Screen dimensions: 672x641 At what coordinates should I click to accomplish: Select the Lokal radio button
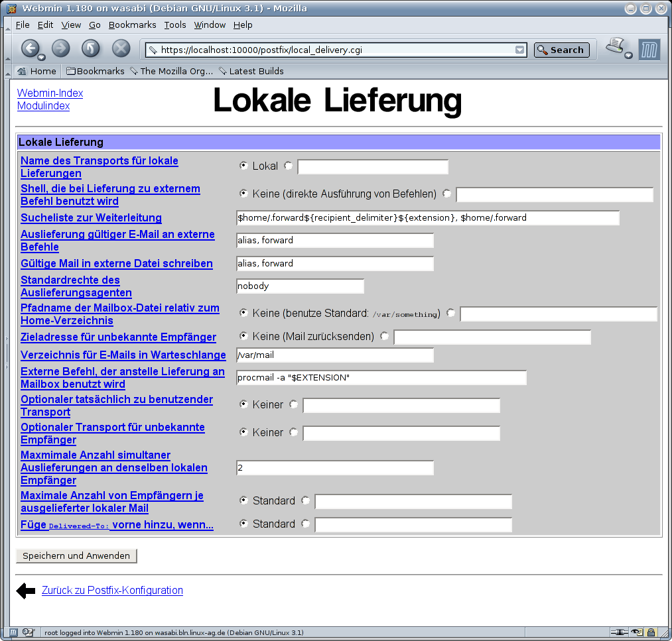243,165
